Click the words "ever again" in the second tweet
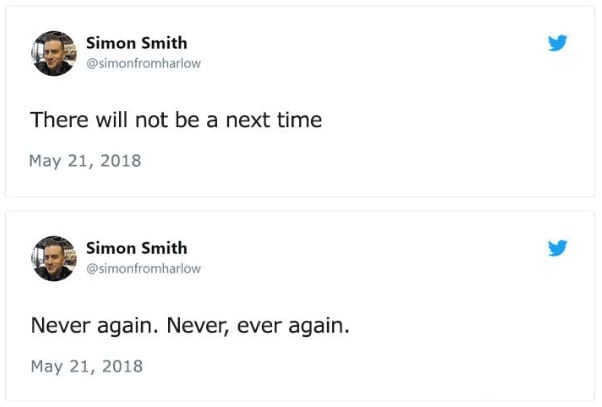Image resolution: width=602 pixels, height=407 pixels. click(291, 326)
